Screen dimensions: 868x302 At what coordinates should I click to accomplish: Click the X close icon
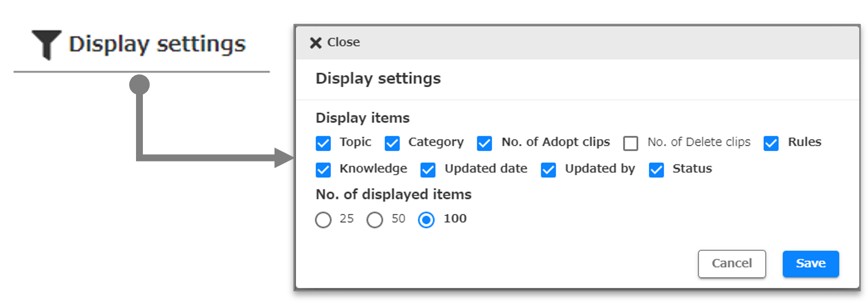pos(316,43)
